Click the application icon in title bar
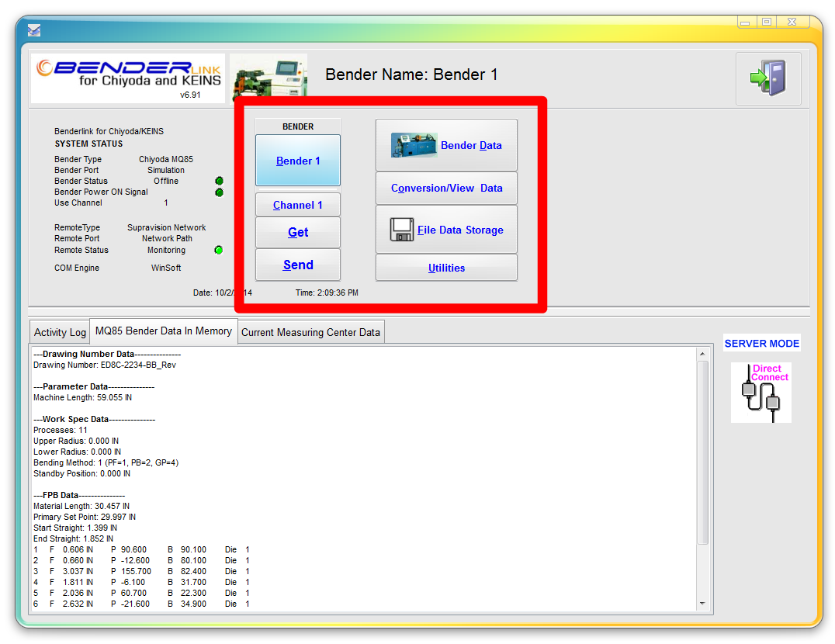 click(34, 31)
